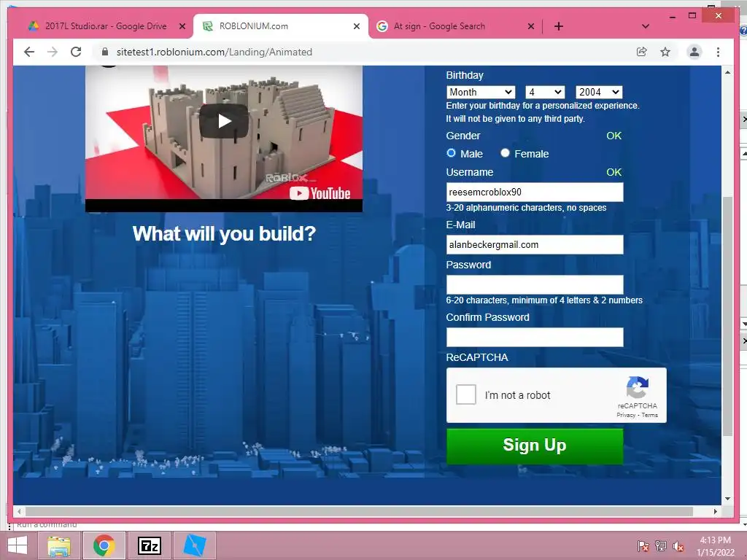Close the Google Drive tab

point(182,26)
